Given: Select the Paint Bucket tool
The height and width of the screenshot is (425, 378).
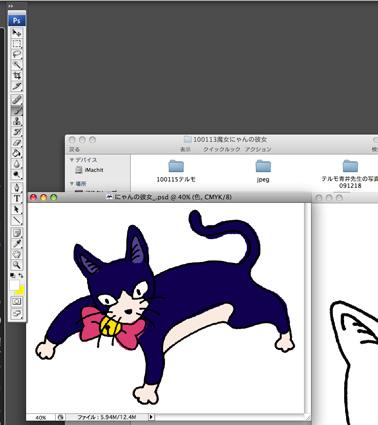Looking at the screenshot, I should click(16, 153).
